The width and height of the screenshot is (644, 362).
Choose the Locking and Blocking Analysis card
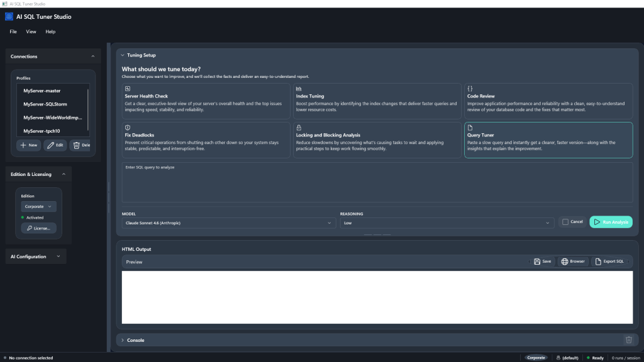377,140
